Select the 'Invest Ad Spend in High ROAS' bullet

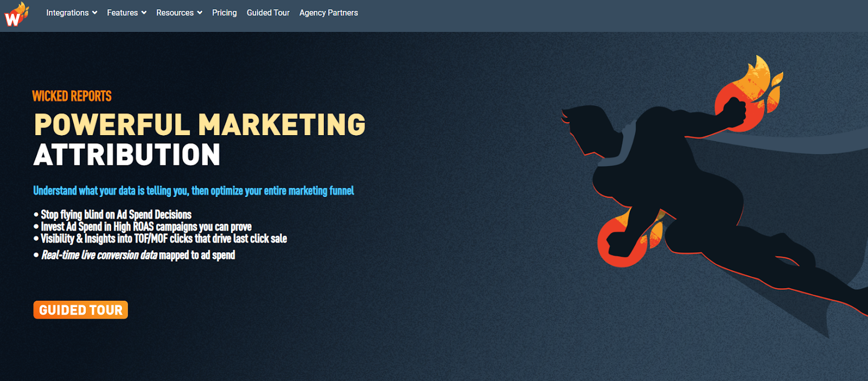click(143, 226)
